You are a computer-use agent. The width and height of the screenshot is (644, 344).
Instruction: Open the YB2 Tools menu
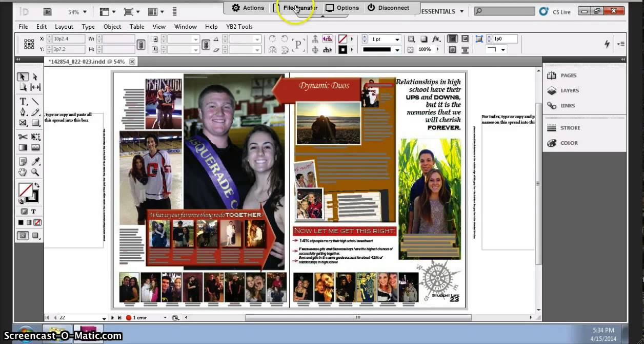(x=239, y=27)
